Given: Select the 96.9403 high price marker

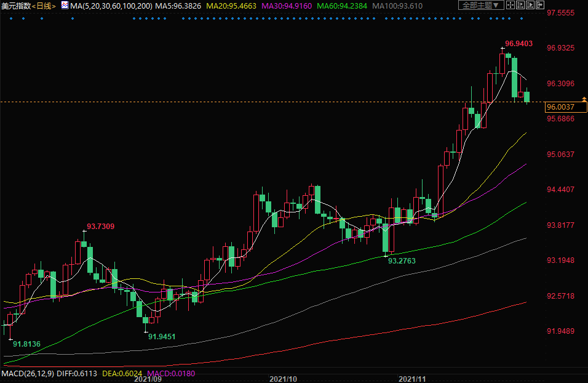Looking at the screenshot, I should pyautogui.click(x=518, y=44).
